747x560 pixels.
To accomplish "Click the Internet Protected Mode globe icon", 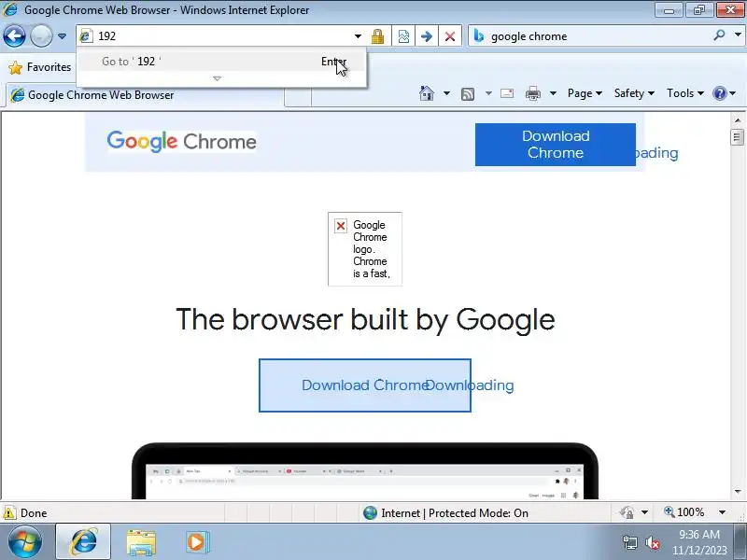I will [x=370, y=512].
